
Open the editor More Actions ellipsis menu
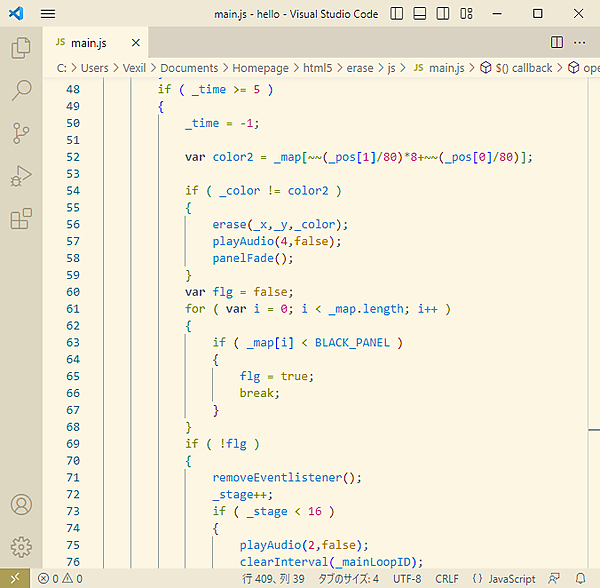(582, 42)
